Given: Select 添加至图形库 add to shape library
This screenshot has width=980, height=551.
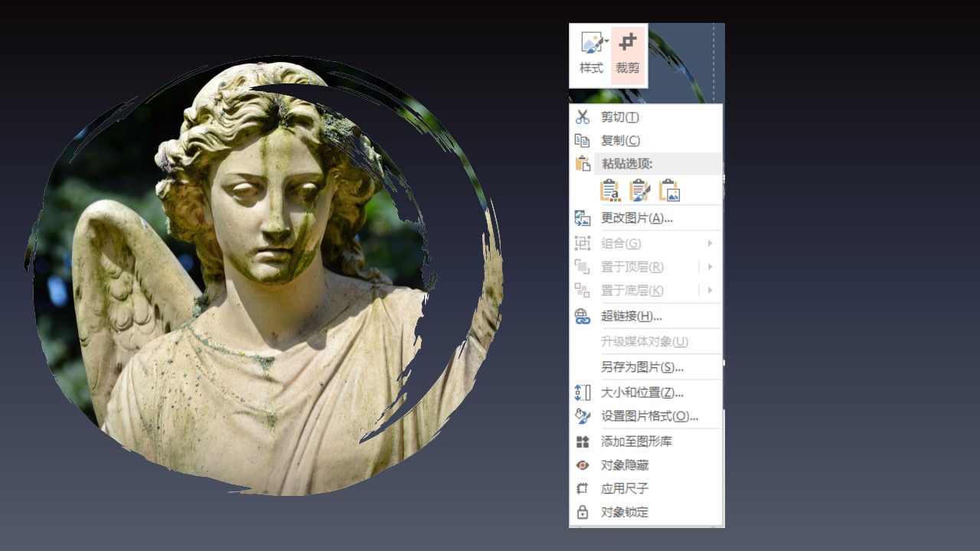Looking at the screenshot, I should tap(645, 442).
